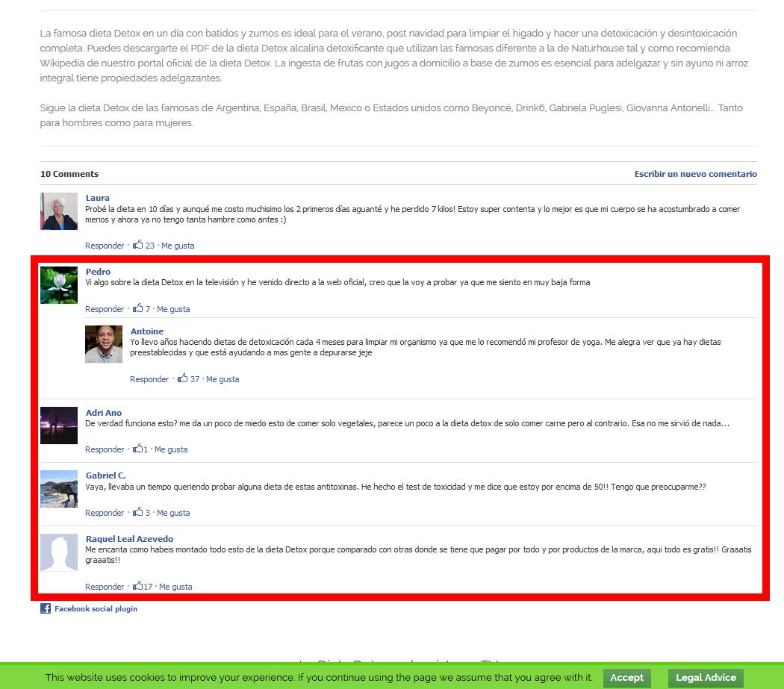
Task: Click the thumbs-up icon on Raquel's comment
Action: (x=137, y=586)
